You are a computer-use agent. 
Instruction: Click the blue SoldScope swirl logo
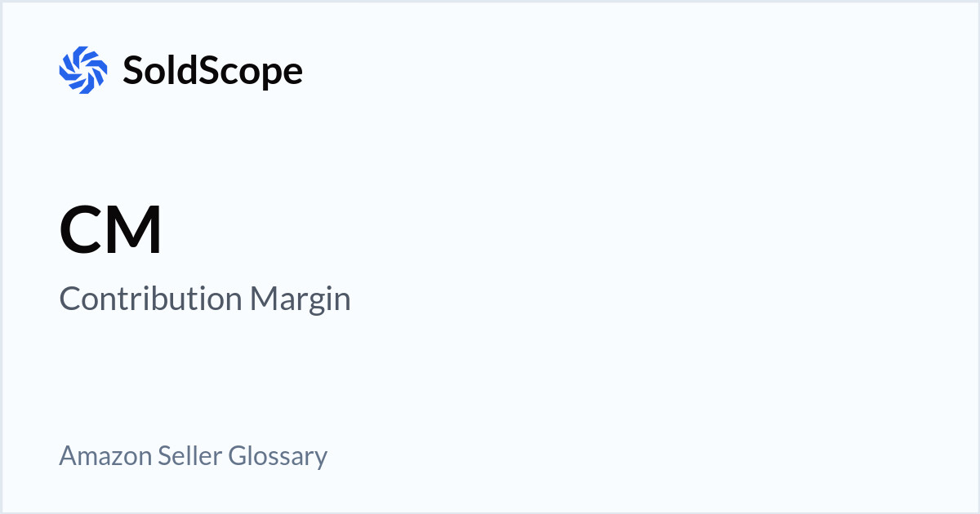[x=83, y=70]
